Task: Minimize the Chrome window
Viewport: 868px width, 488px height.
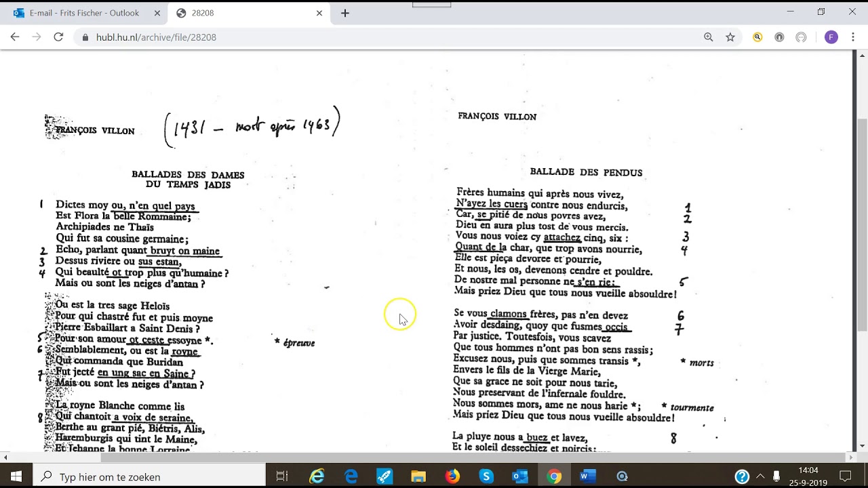Action: (790, 12)
